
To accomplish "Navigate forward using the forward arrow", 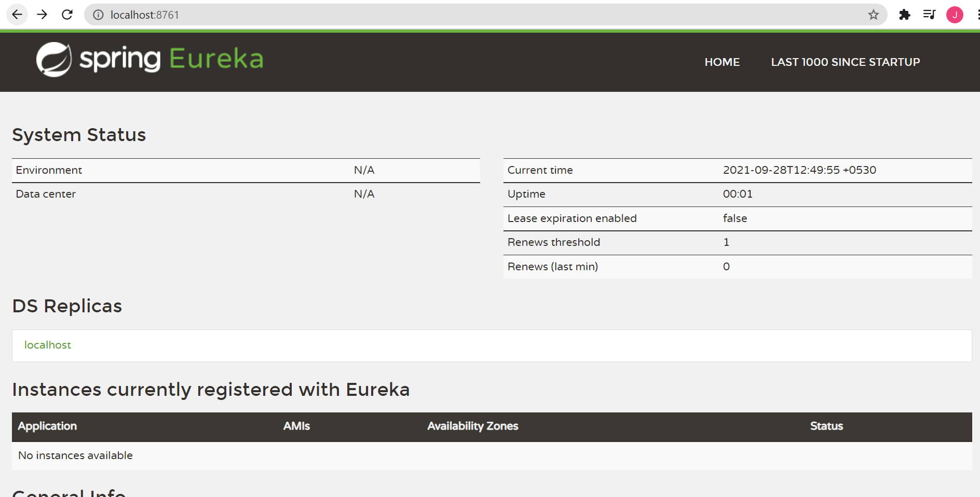I will 42,15.
